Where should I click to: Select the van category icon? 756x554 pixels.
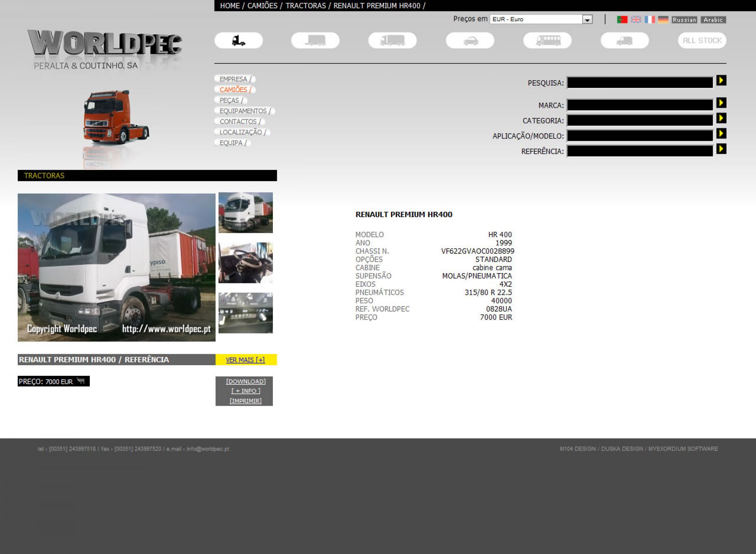[x=624, y=41]
